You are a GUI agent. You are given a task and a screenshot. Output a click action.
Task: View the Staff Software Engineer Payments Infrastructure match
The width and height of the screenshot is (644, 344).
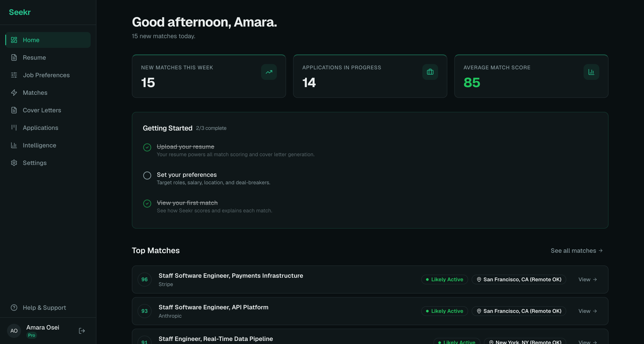[x=587, y=279]
